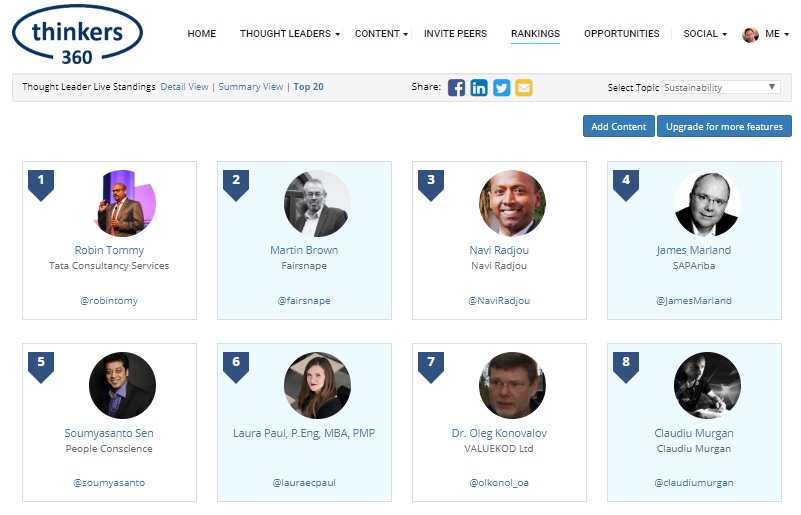Open Dr. Oleg Konovalov's profile photo
Viewport: 801px width, 515px height.
pos(512,385)
